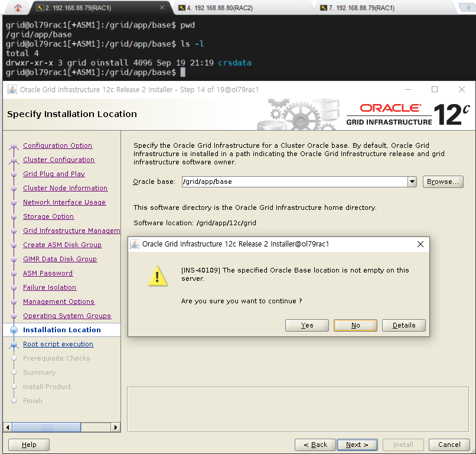Cancel the installer
Image resolution: width=476 pixels, height=454 pixels.
coord(449,445)
